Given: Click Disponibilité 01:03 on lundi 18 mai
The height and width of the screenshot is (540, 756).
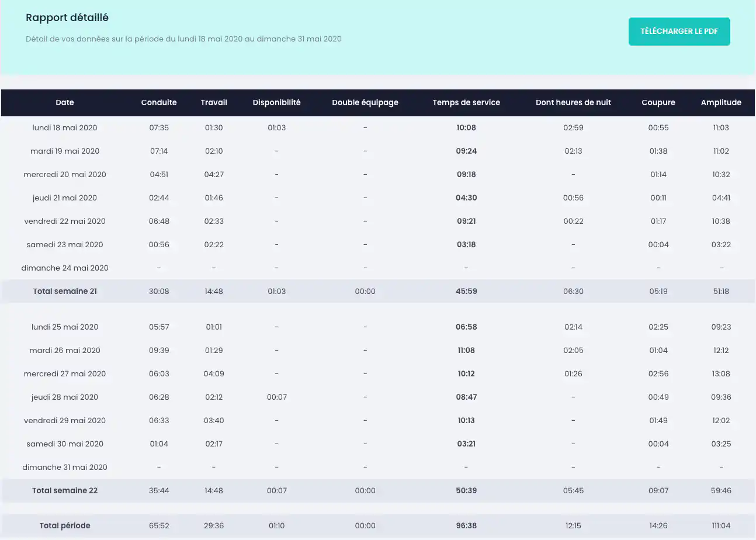Looking at the screenshot, I should coord(277,127).
